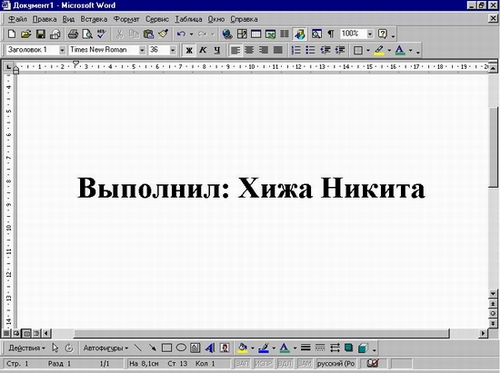Open undo history dropdown arrow
The width and height of the screenshot is (500, 373).
(191, 34)
